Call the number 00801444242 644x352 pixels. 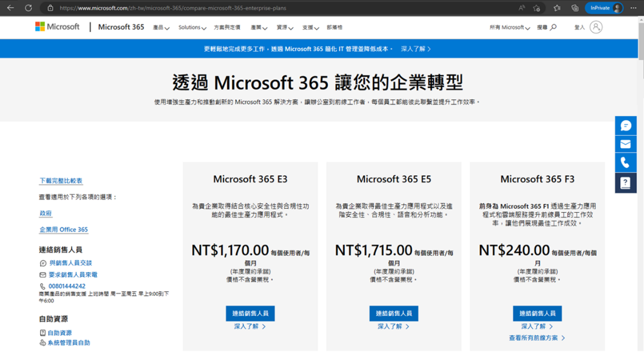point(67,286)
